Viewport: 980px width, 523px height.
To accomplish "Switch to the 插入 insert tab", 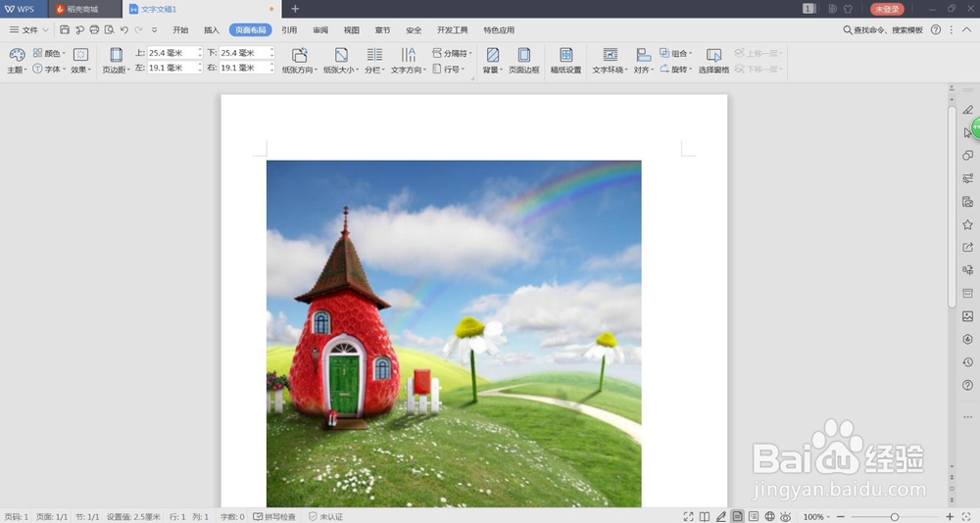I will point(212,30).
